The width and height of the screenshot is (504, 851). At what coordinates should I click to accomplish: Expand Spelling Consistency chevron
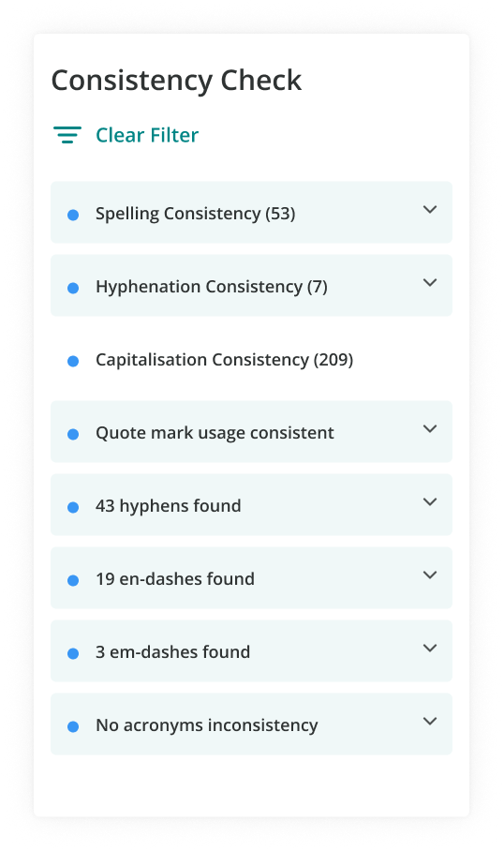(x=430, y=210)
